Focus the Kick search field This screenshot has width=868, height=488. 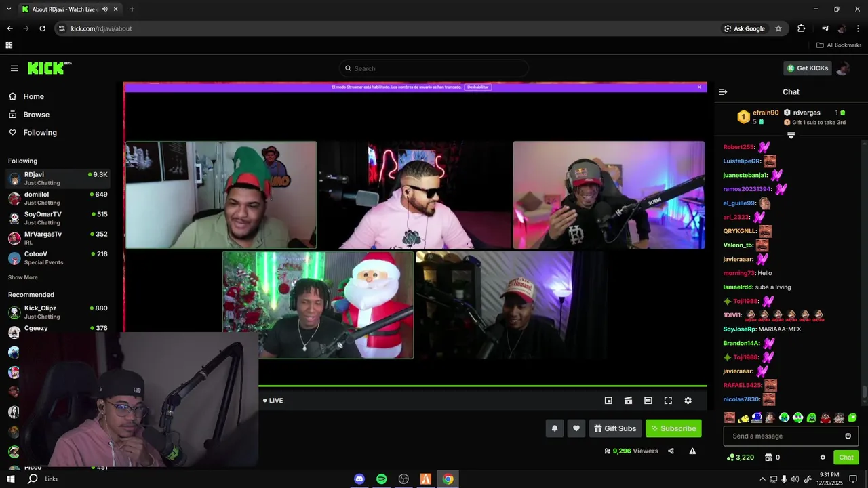(x=434, y=68)
